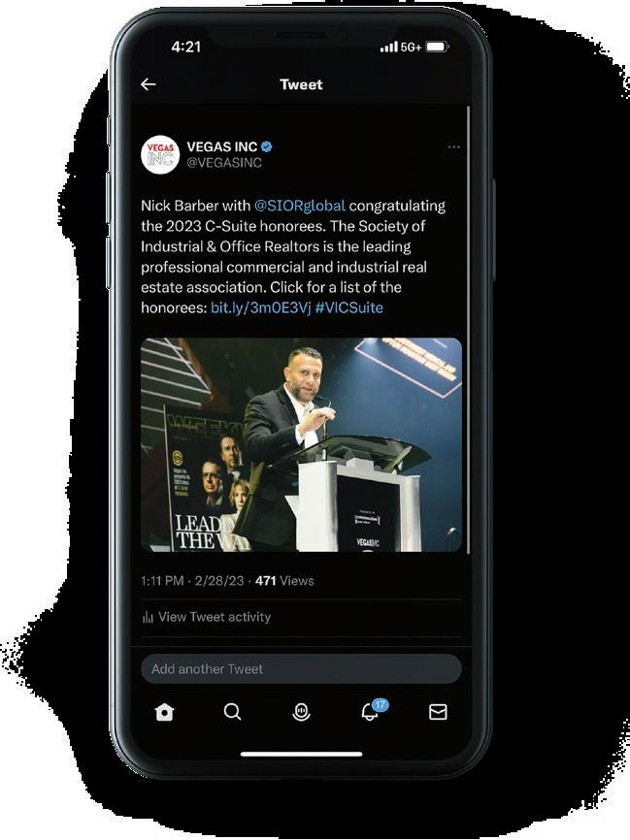The height and width of the screenshot is (840, 630).
Task: Open the Spaces microphone tab
Action: pyautogui.click(x=301, y=712)
